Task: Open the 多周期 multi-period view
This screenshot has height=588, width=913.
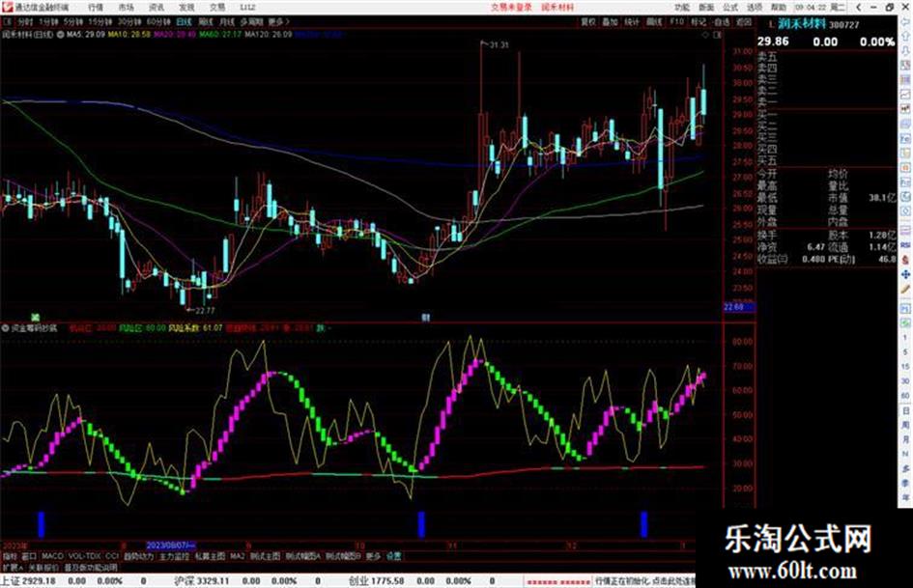Action: point(251,22)
